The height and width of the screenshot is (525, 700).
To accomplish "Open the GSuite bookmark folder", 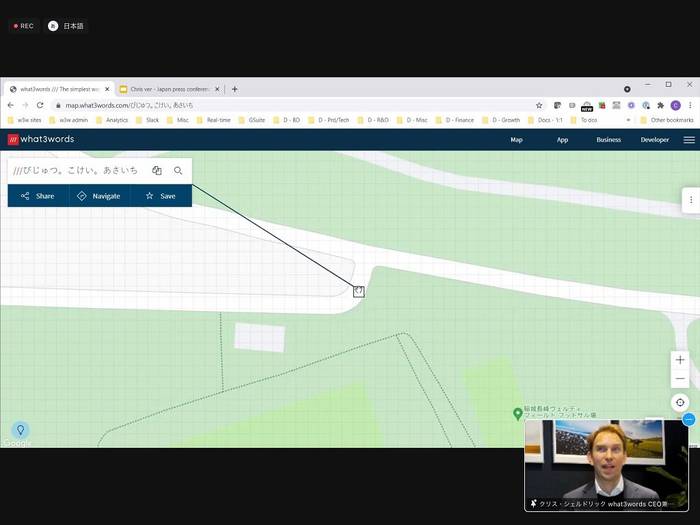I will (x=252, y=120).
